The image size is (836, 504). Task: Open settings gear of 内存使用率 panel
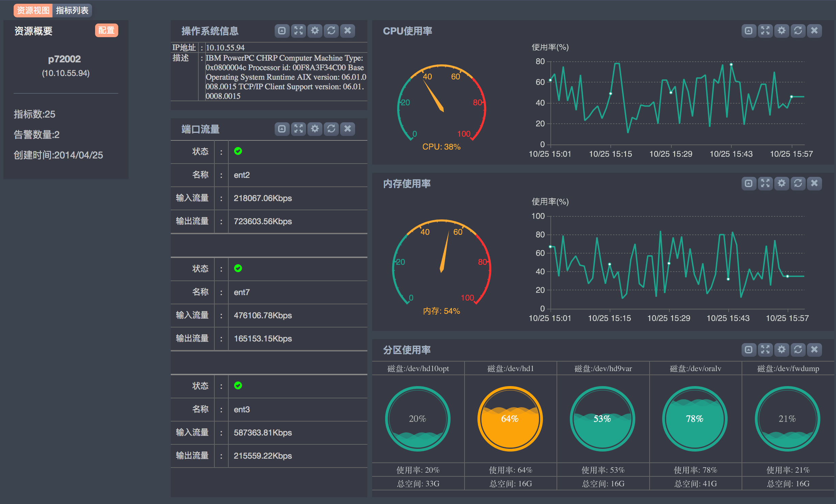point(781,183)
